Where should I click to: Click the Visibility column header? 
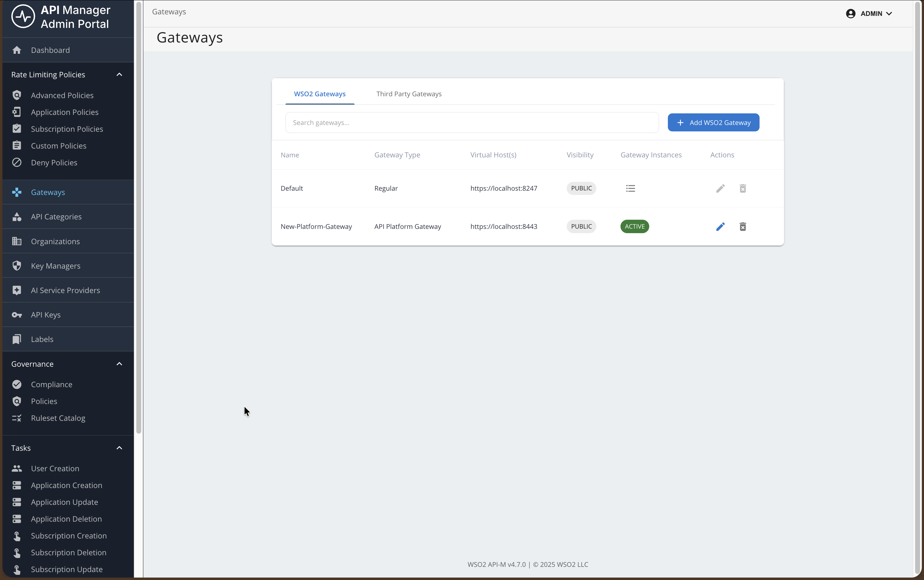(580, 155)
